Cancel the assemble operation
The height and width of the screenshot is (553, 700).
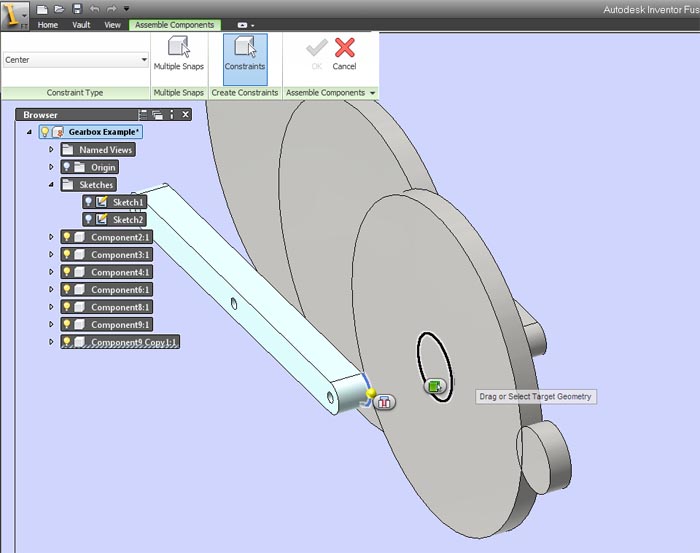coord(345,54)
